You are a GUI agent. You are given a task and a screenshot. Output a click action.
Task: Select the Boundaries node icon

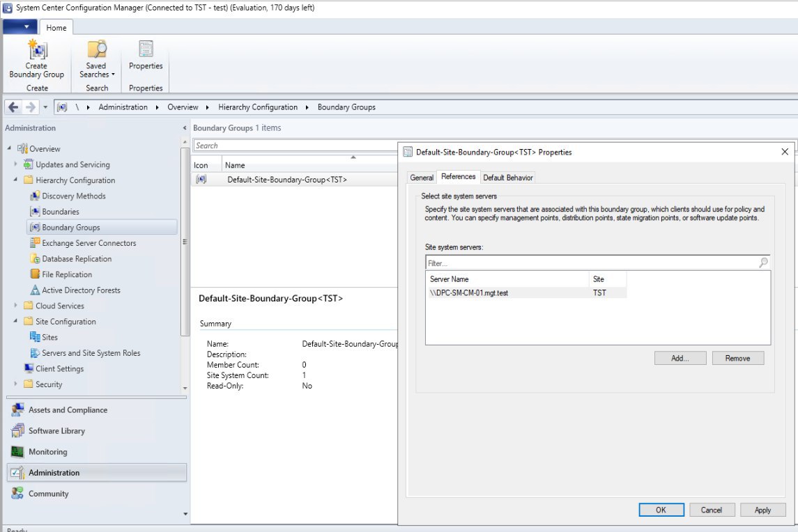point(35,212)
